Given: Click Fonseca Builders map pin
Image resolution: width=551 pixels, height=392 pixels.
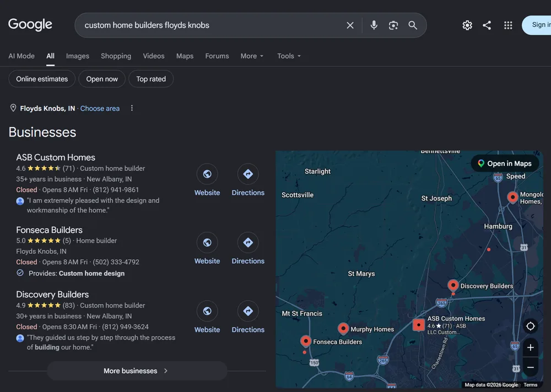Looking at the screenshot, I should point(306,341).
